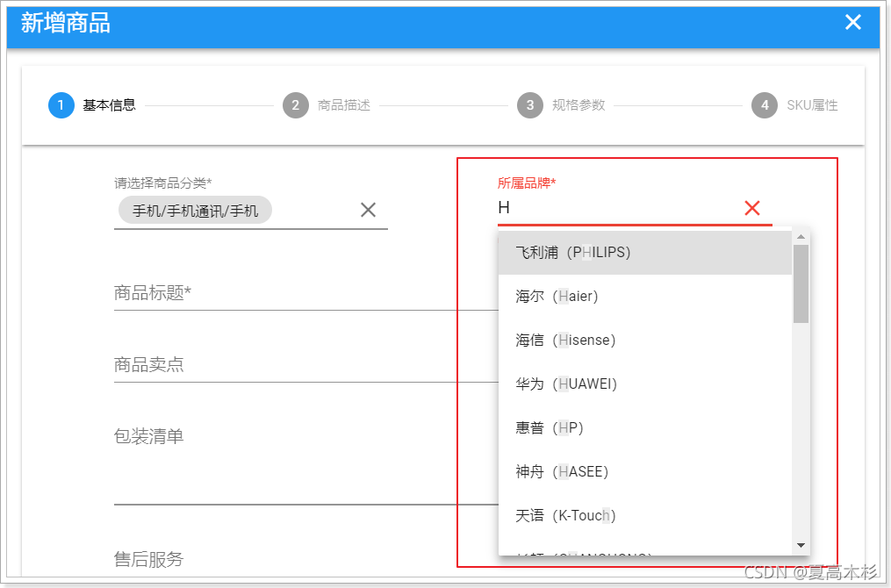Close the 新增商品 dialog
891x588 pixels.
[x=852, y=22]
